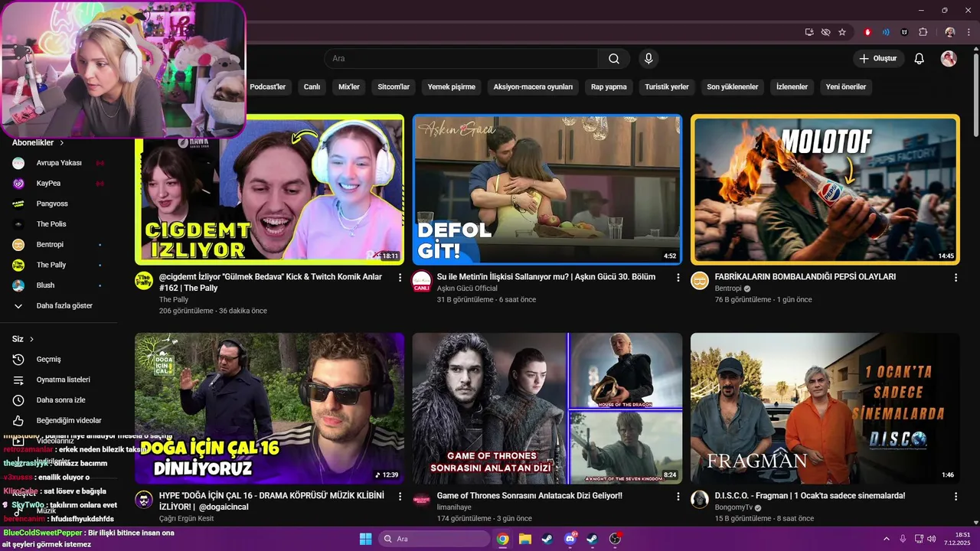The image size is (980, 551).
Task: Select the Podcast'ler filter chip
Action: [268, 86]
